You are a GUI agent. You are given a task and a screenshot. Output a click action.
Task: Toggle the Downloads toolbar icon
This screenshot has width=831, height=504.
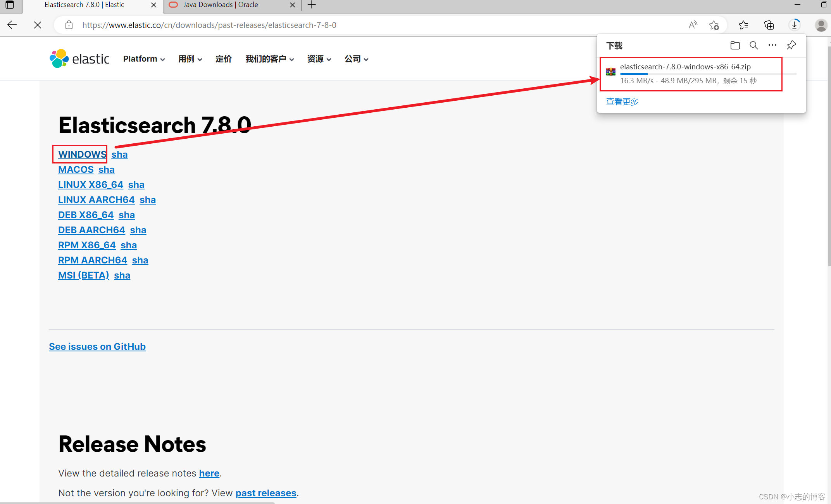click(795, 25)
